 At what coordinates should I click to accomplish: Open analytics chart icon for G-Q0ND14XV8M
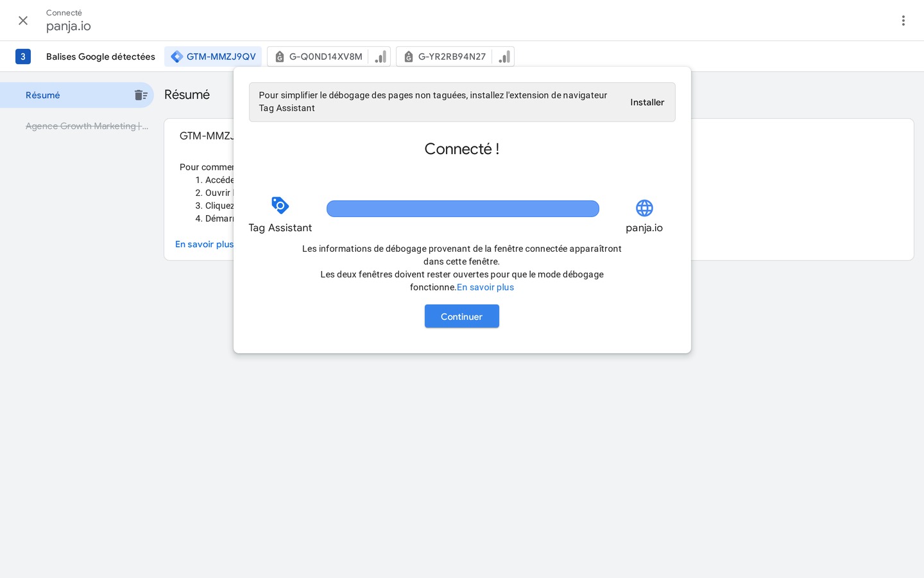tap(381, 57)
